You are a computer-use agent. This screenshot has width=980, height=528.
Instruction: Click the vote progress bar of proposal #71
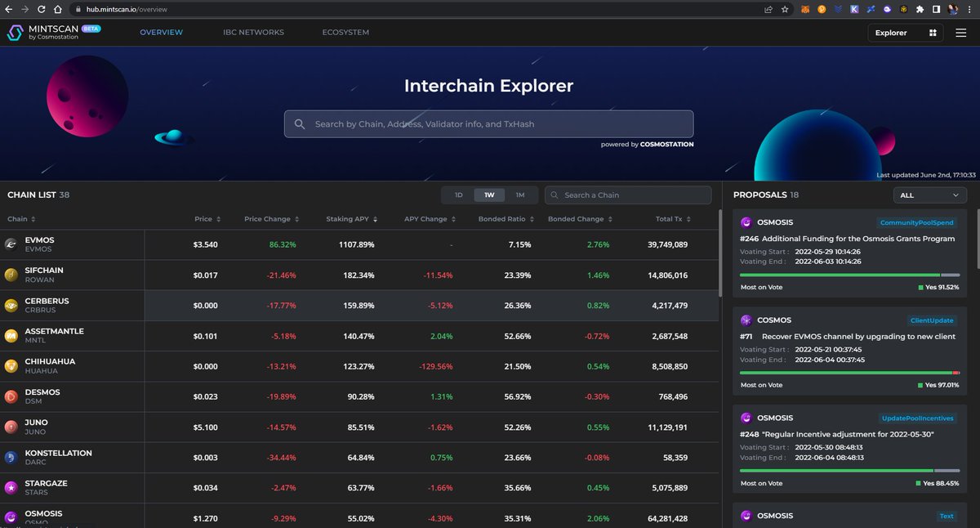850,373
